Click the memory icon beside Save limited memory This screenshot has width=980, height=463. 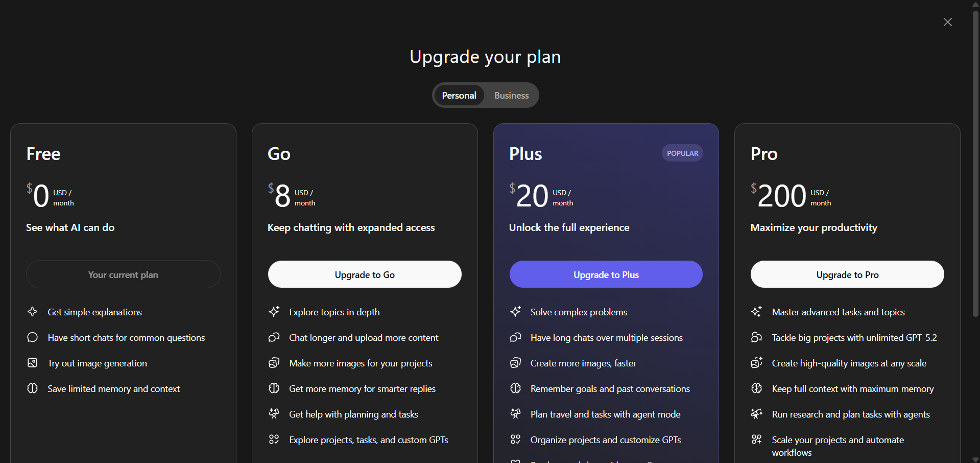tap(32, 388)
